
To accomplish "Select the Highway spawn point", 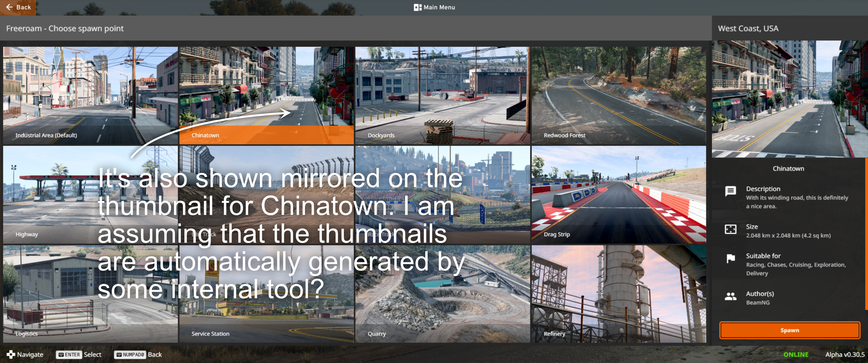I will click(x=90, y=195).
